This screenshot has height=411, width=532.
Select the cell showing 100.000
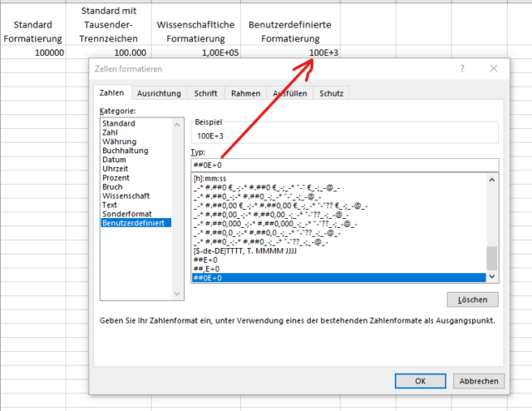(x=109, y=52)
